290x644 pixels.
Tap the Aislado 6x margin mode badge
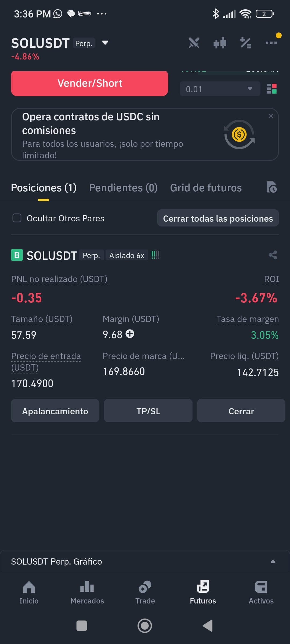tap(127, 255)
